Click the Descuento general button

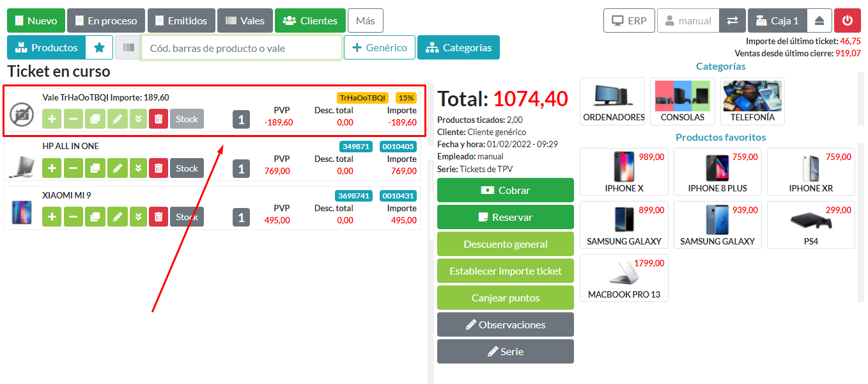[505, 244]
